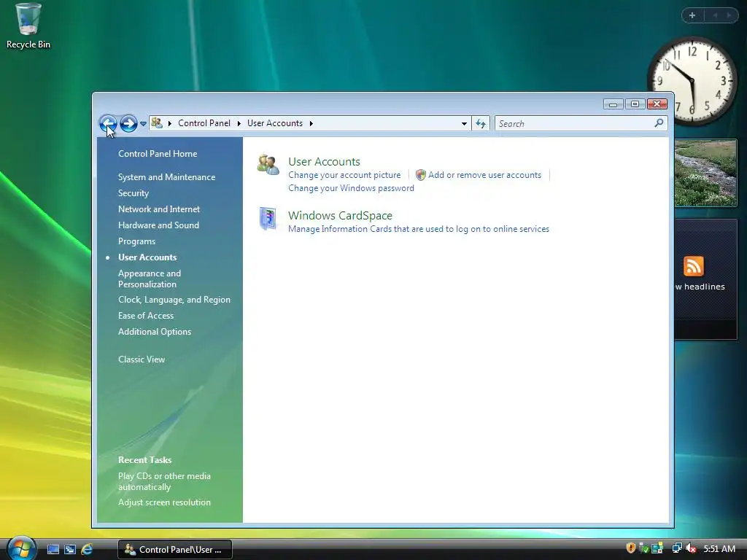747x560 pixels.
Task: Launch Internet Explorer from quick launch
Action: pyautogui.click(x=87, y=550)
